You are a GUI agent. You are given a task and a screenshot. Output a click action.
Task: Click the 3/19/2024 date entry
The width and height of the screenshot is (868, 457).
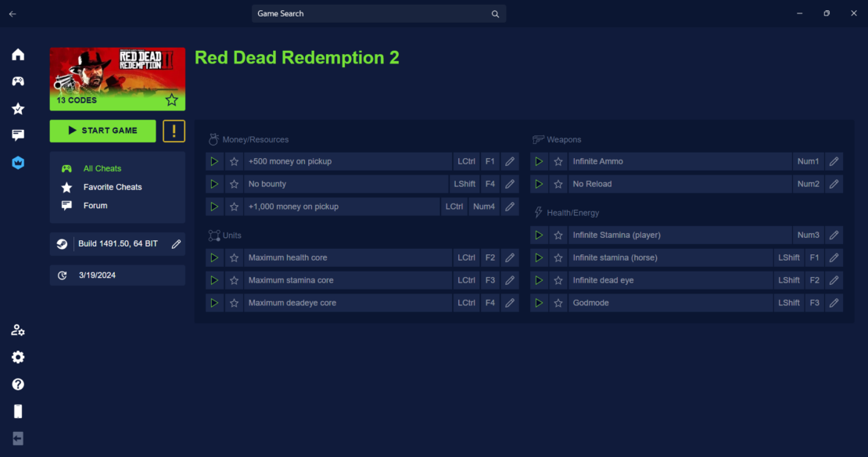117,275
